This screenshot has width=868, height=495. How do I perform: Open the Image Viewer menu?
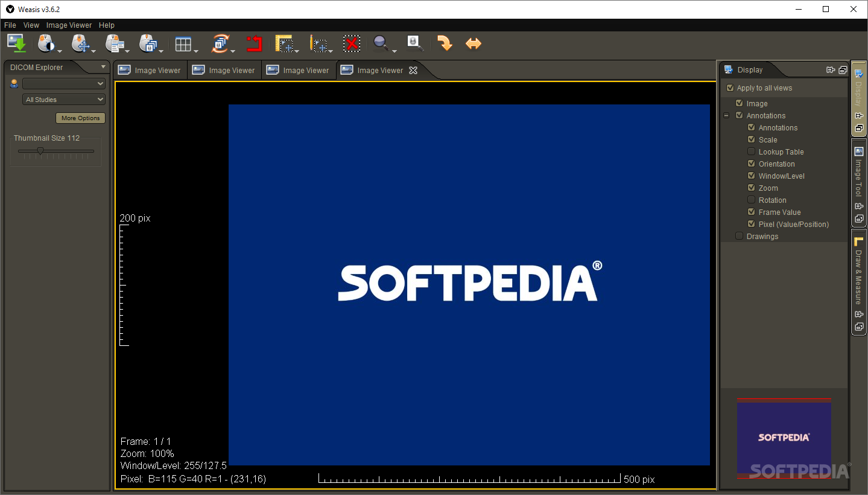(69, 25)
